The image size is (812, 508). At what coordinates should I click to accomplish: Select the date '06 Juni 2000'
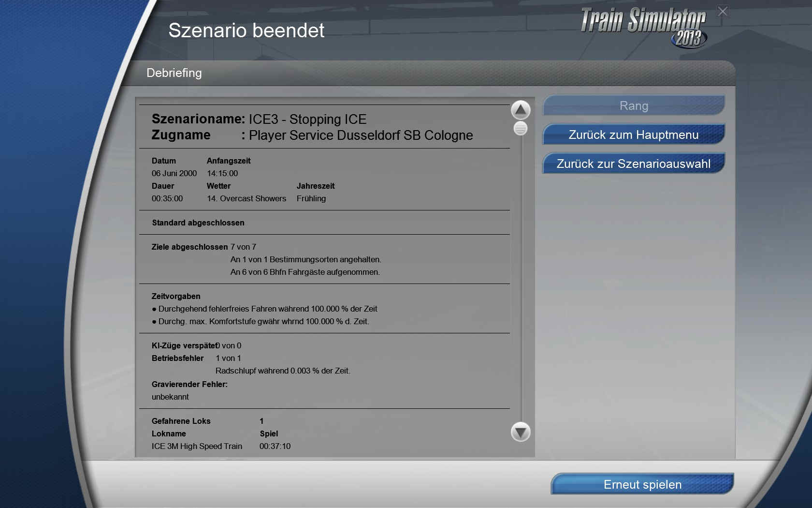[174, 173]
